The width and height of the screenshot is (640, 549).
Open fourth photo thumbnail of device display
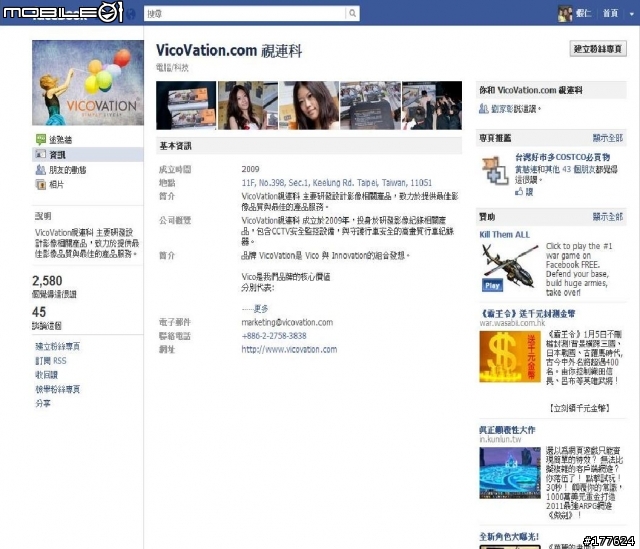pos(370,105)
